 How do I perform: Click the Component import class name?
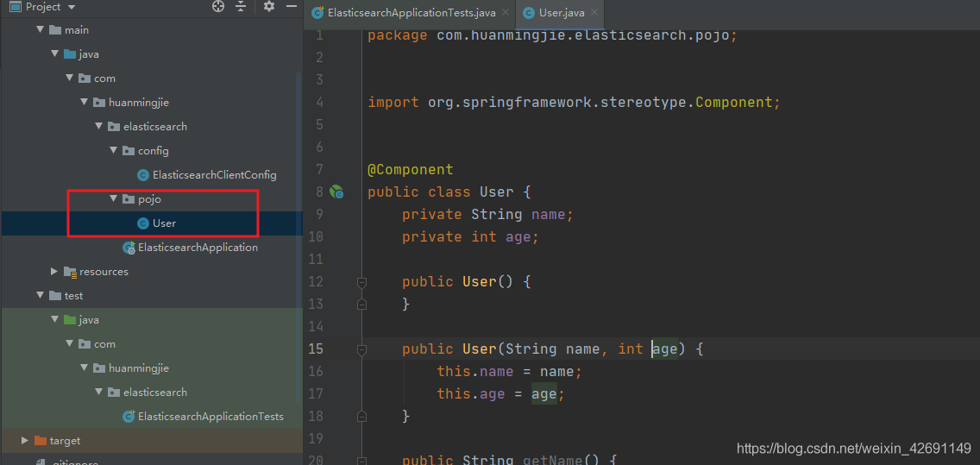(x=734, y=103)
